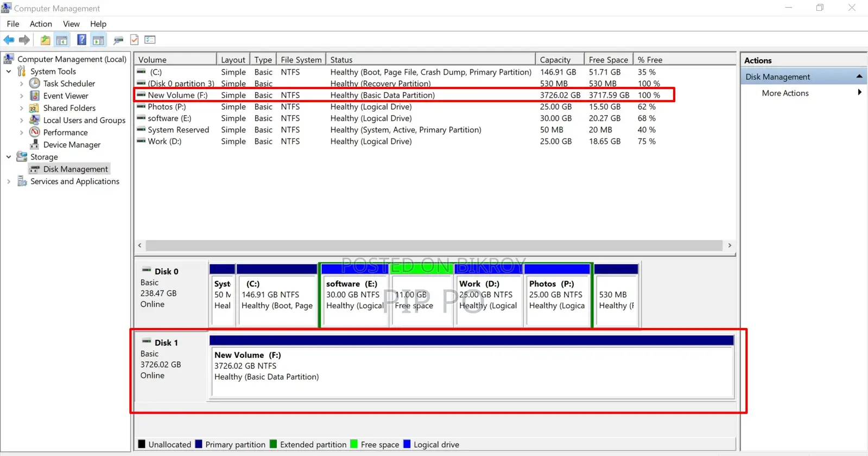Click the Task Scheduler clock icon
This screenshot has width=868, height=456.
point(35,83)
